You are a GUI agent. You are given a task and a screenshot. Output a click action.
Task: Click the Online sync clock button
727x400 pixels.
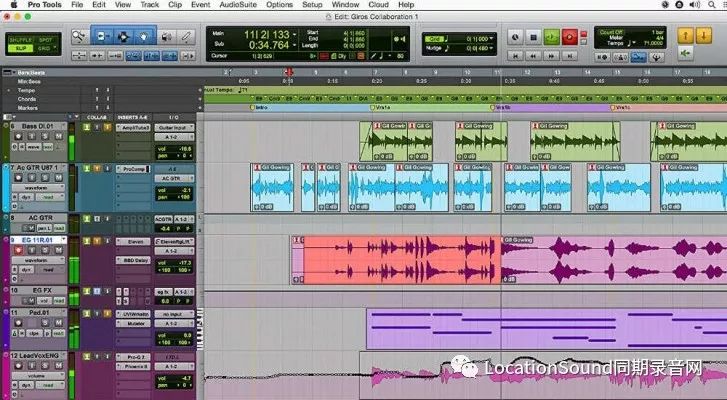tap(515, 37)
